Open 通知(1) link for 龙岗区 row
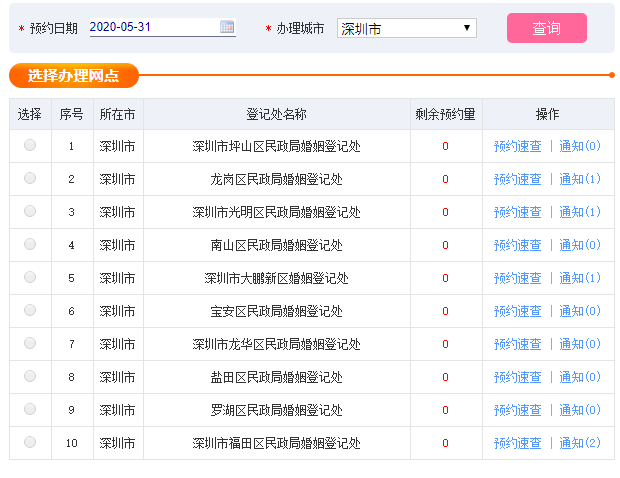The width and height of the screenshot is (620, 478). [580, 179]
